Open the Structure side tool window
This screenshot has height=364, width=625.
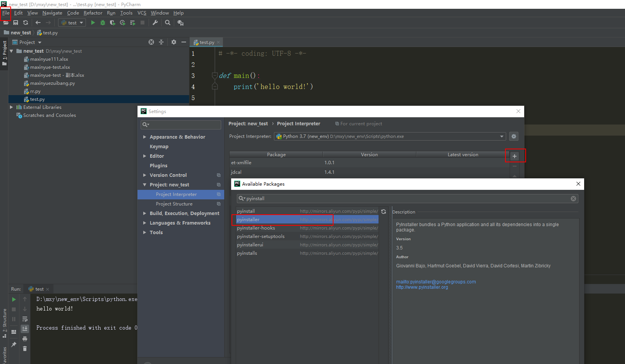(x=4, y=323)
